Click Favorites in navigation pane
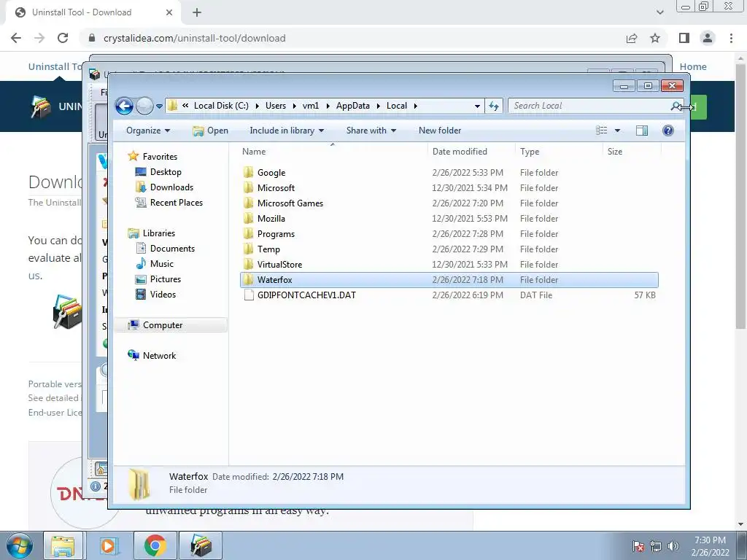 point(160,157)
